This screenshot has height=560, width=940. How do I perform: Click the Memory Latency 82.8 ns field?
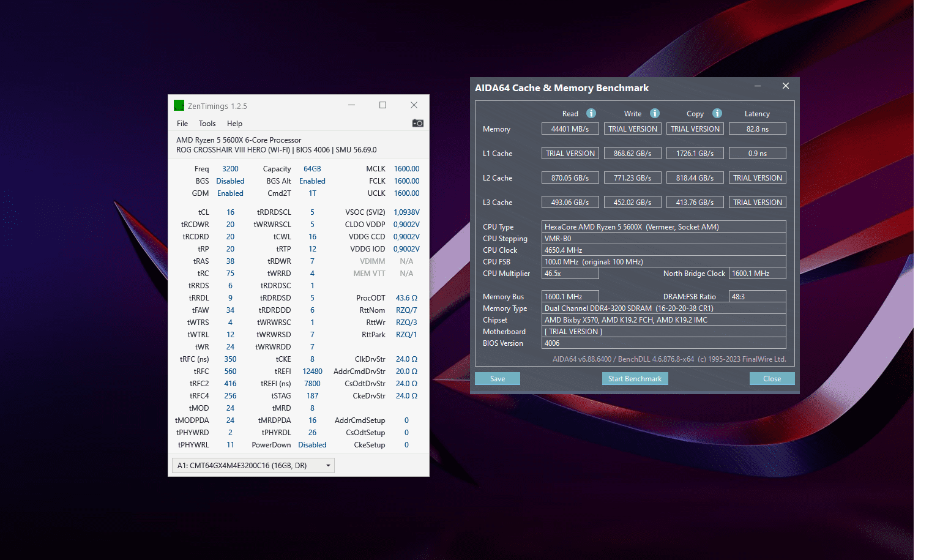click(757, 129)
